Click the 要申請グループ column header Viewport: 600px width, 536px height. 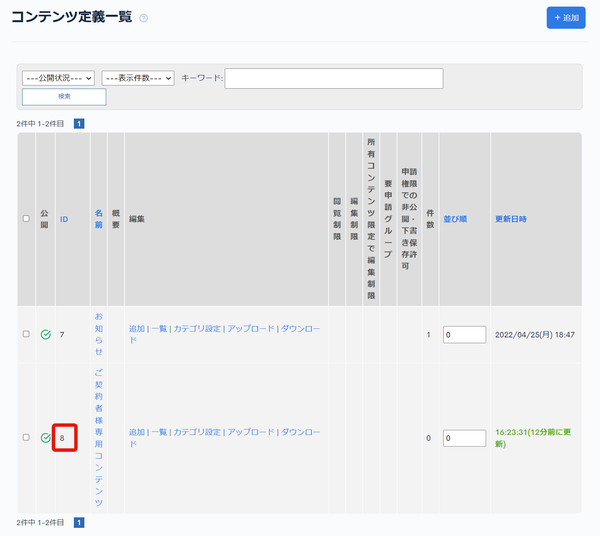point(388,219)
